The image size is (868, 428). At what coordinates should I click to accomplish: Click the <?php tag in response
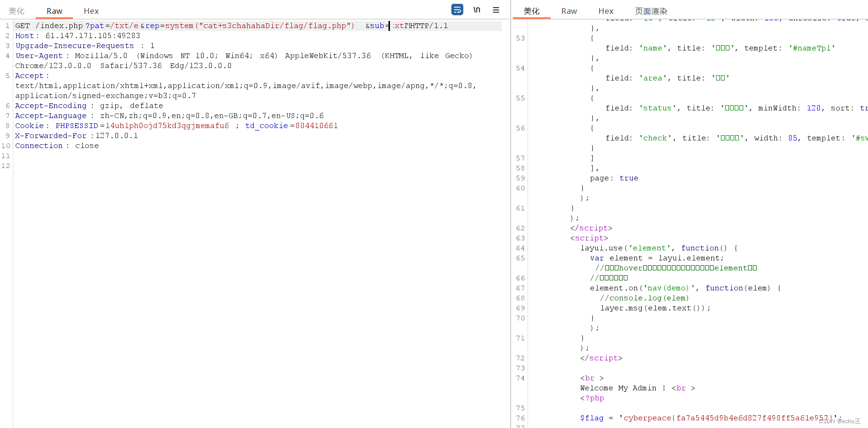[x=592, y=398]
